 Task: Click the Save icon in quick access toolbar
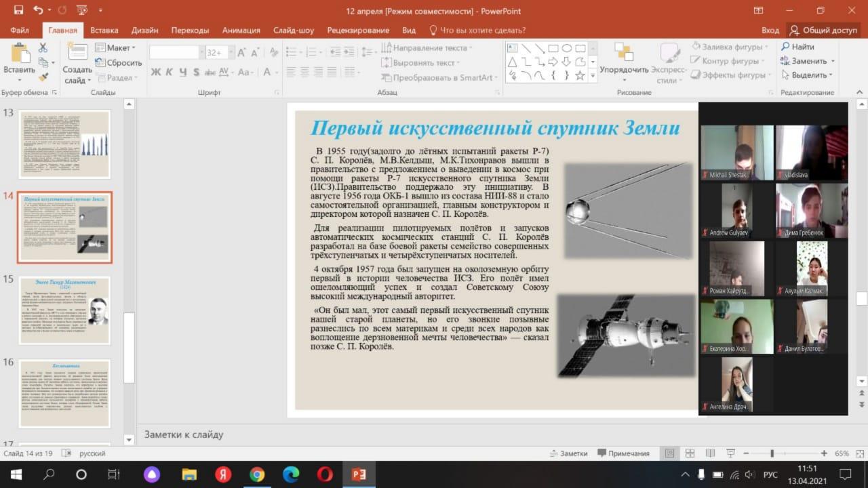[18, 10]
